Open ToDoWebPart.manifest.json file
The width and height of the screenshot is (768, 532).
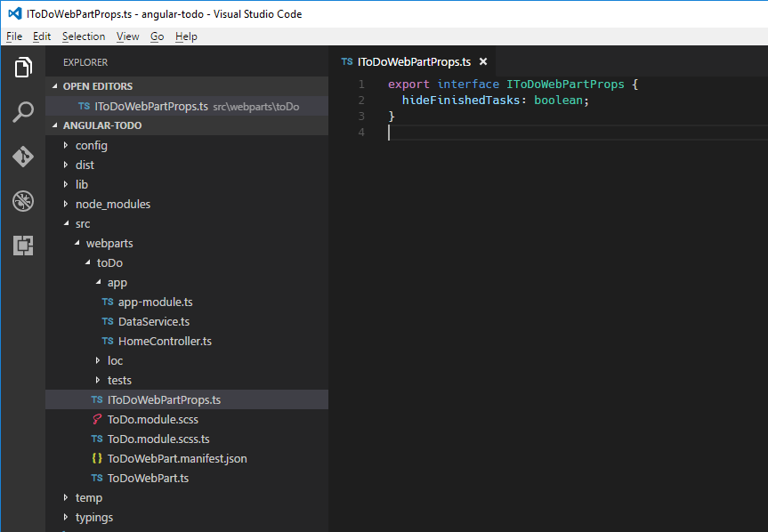point(177,458)
